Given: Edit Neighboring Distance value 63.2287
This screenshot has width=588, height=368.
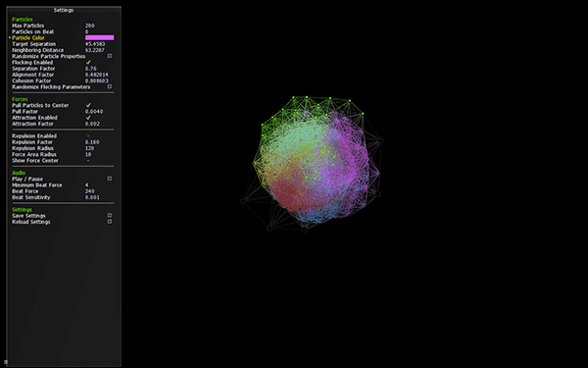Looking at the screenshot, I should (94, 50).
